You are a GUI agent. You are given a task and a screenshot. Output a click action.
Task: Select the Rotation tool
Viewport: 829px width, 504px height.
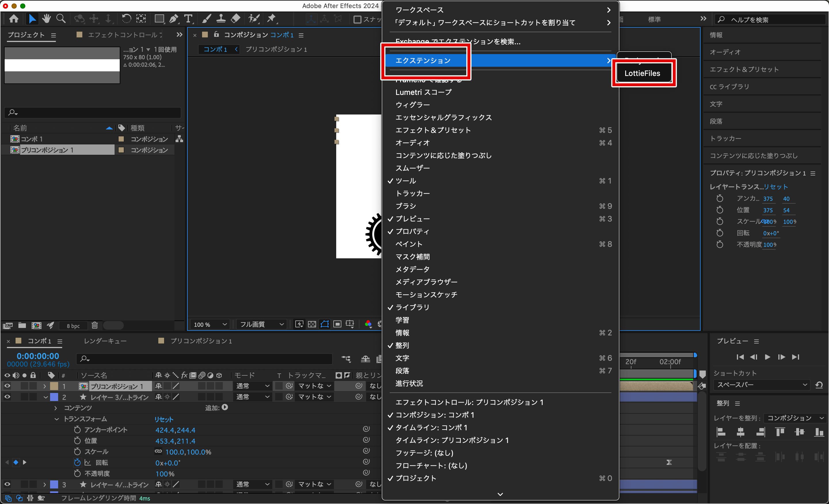[x=126, y=18]
